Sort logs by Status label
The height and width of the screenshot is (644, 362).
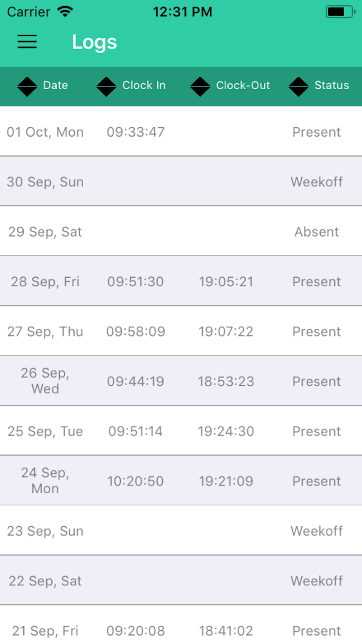[x=332, y=85]
